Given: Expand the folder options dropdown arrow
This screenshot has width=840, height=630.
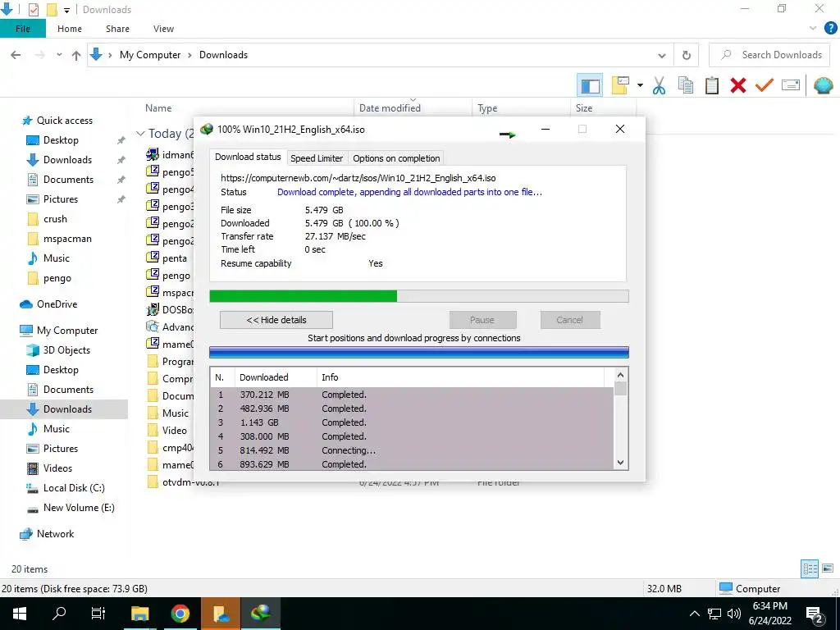Looking at the screenshot, I should tap(640, 85).
